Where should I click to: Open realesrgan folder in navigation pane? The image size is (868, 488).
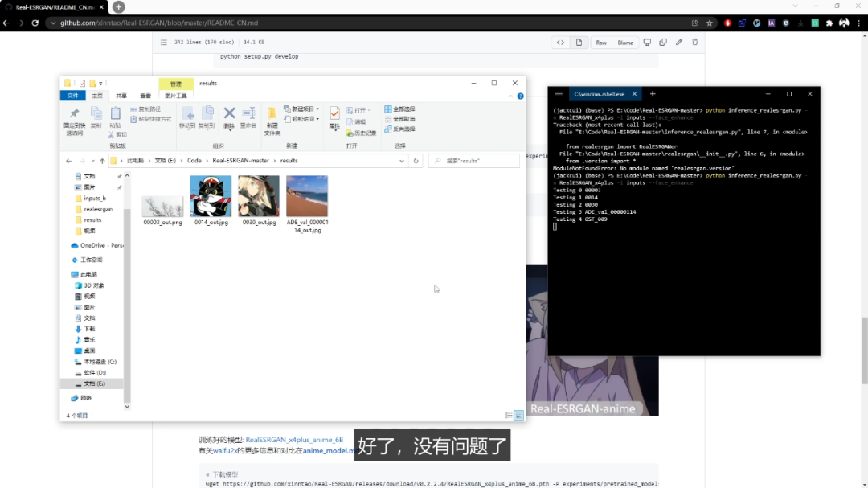click(97, 209)
